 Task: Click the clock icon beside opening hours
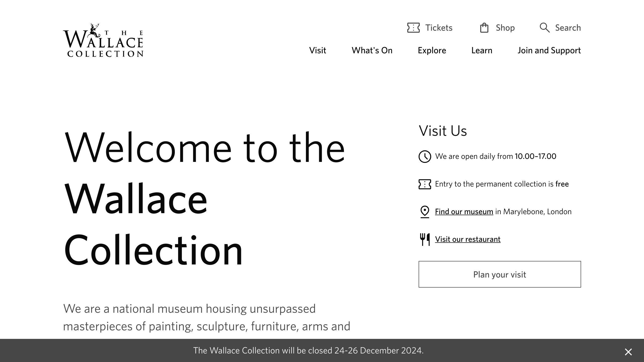425,157
